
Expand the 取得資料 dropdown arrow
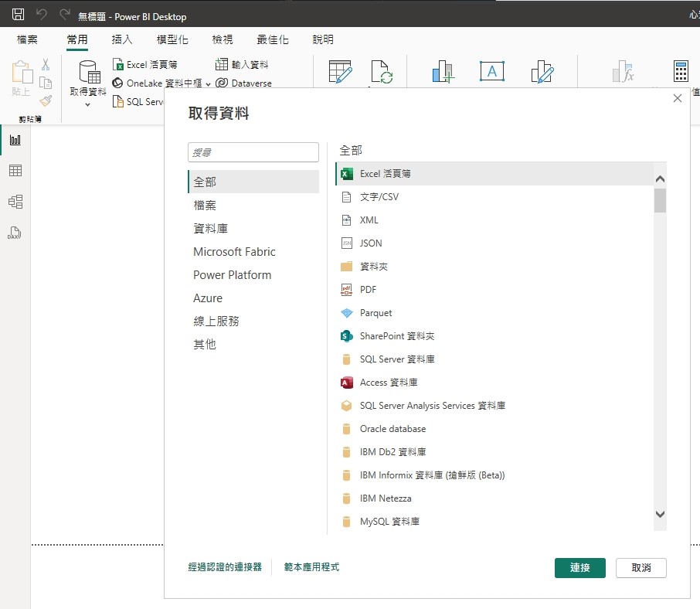[87, 104]
